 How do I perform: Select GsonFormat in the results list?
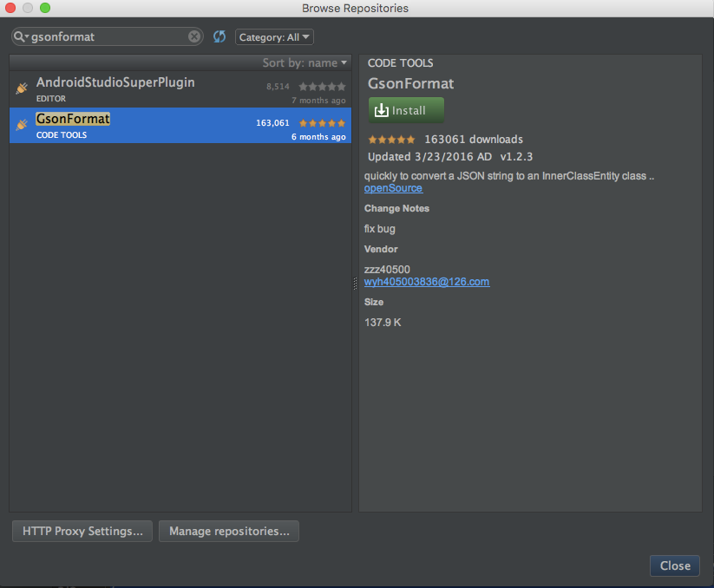(x=130, y=123)
